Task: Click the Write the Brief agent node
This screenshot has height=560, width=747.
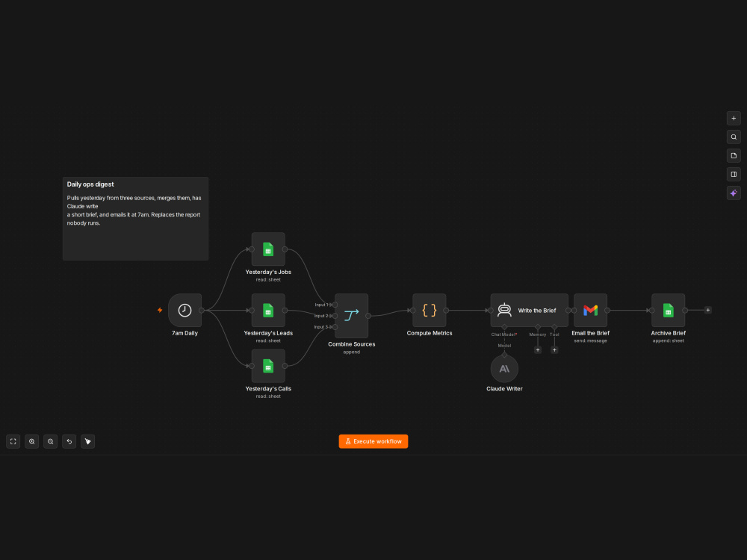Action: [530, 310]
